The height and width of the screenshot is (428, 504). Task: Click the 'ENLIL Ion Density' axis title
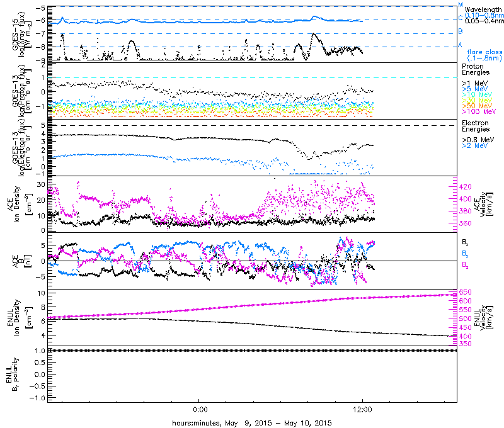tap(20, 318)
